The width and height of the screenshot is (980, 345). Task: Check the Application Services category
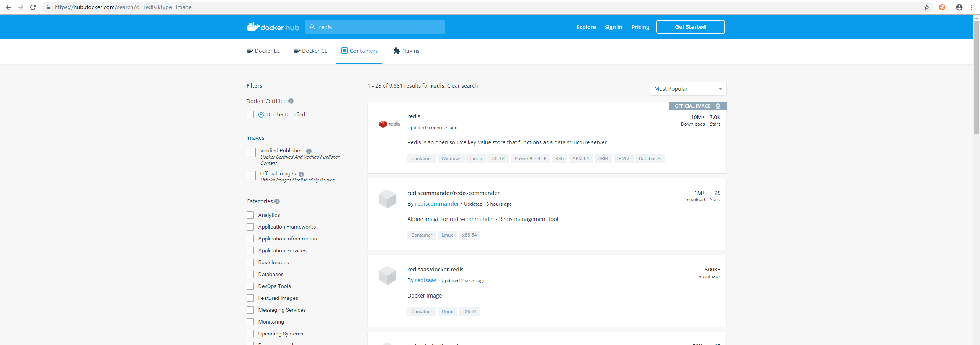coord(250,251)
